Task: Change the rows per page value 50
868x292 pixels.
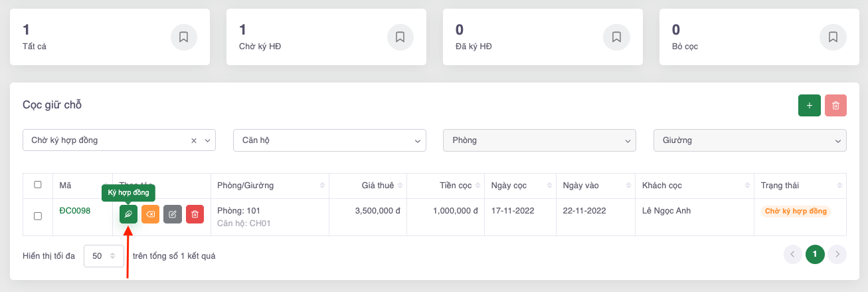Action: (104, 255)
